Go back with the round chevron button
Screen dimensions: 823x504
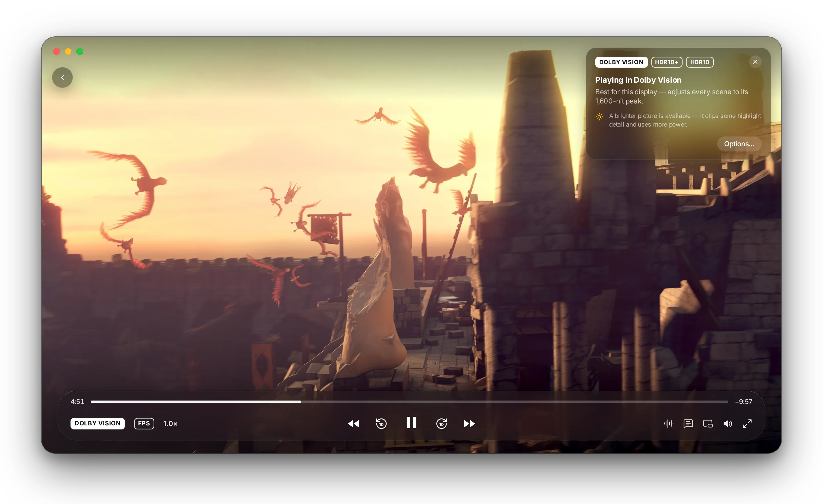(x=62, y=77)
